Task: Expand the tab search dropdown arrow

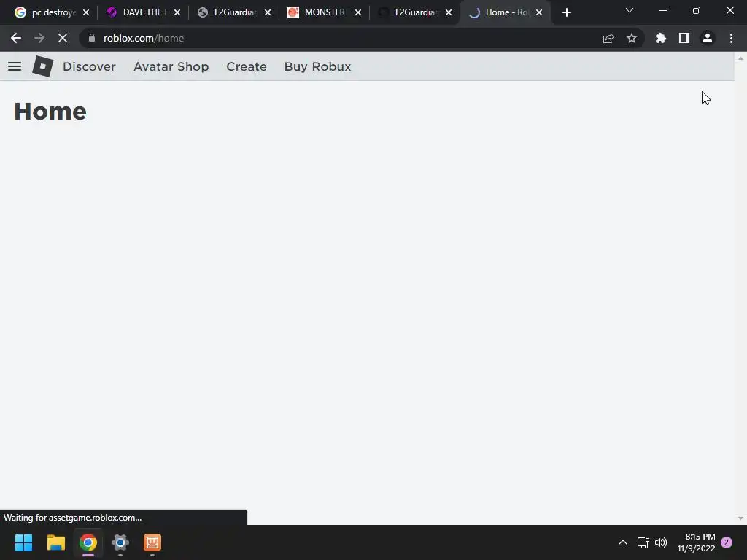Action: click(x=630, y=10)
